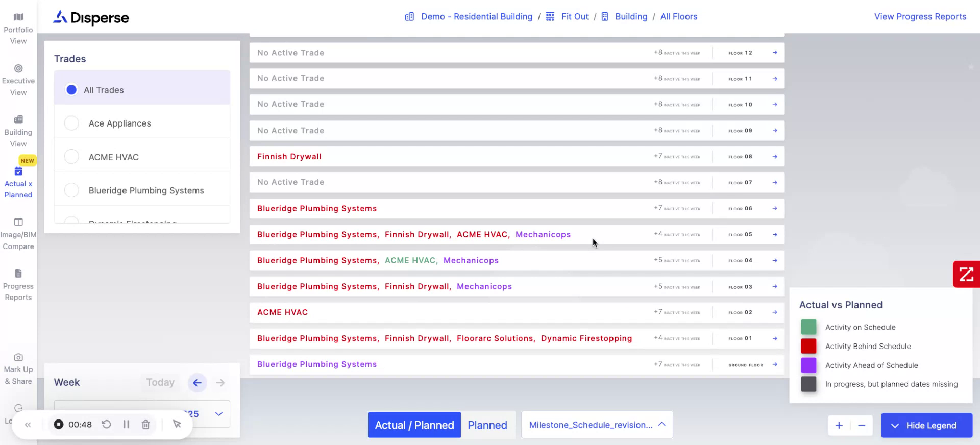Click Mechanicops on Floor 03 row
The width and height of the screenshot is (980, 445).
click(484, 286)
